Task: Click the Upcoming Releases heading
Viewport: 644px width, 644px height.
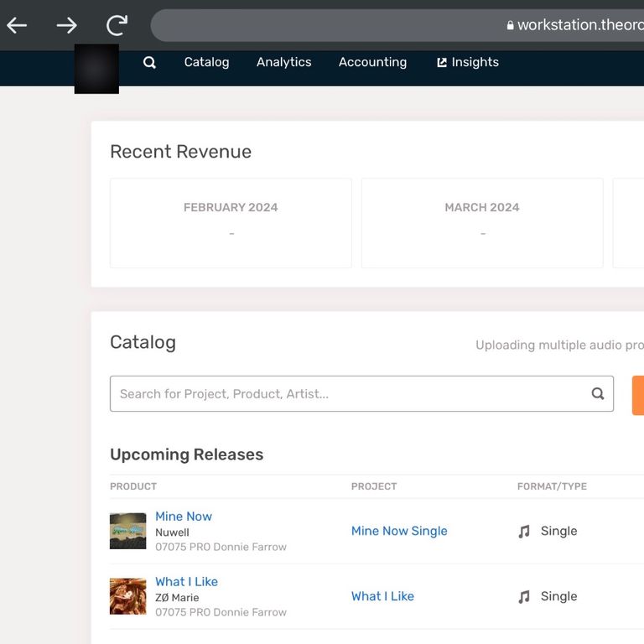Action: pyautogui.click(x=187, y=454)
